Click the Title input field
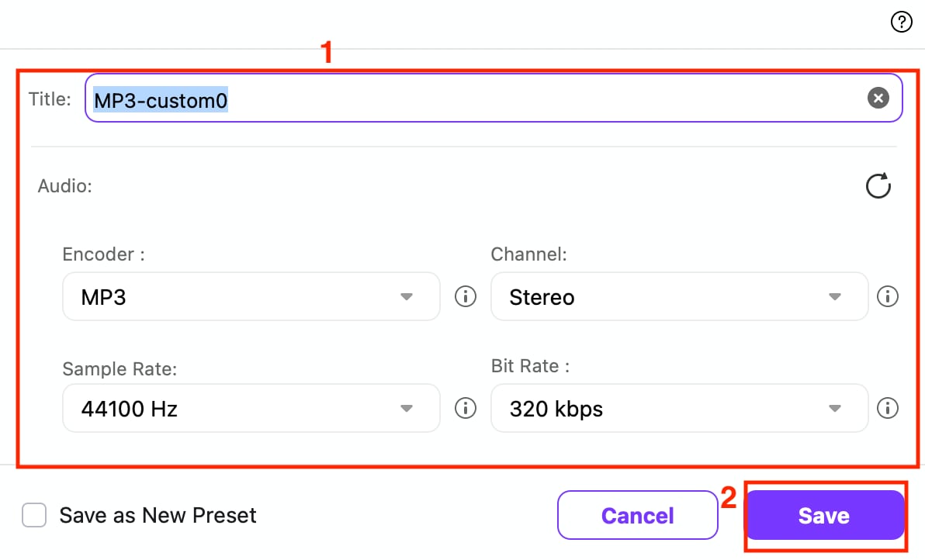The width and height of the screenshot is (925, 560). click(x=494, y=98)
